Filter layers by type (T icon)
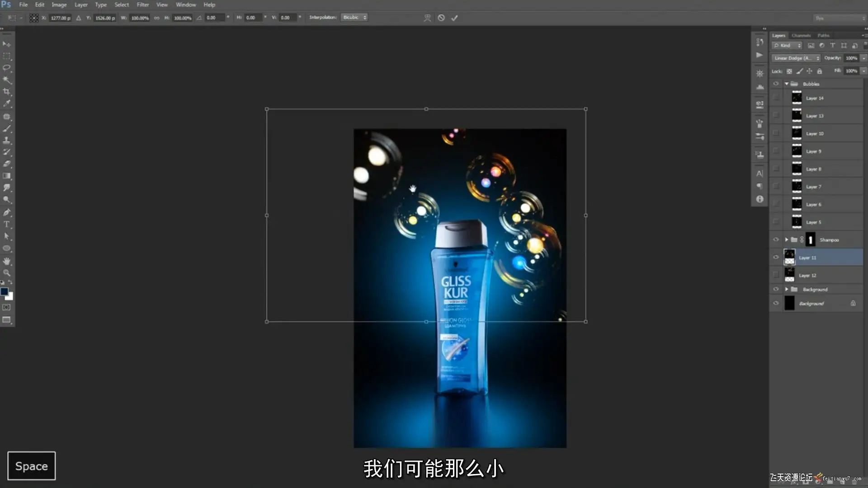Image resolution: width=868 pixels, height=488 pixels. coord(832,45)
